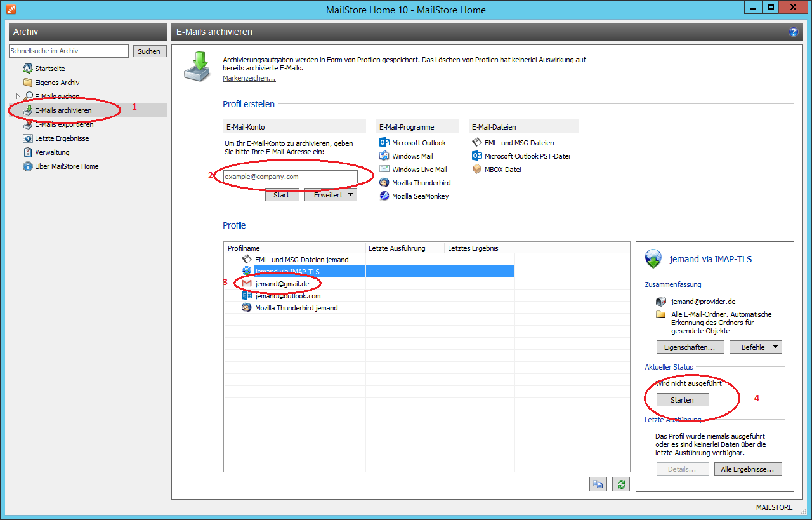Click the MBOX-Datei box icon

click(x=477, y=170)
